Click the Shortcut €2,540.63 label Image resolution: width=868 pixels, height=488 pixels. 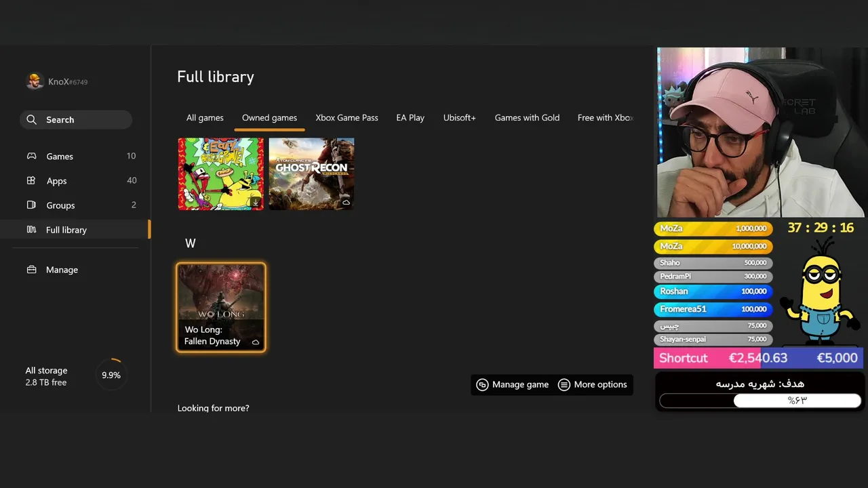723,358
